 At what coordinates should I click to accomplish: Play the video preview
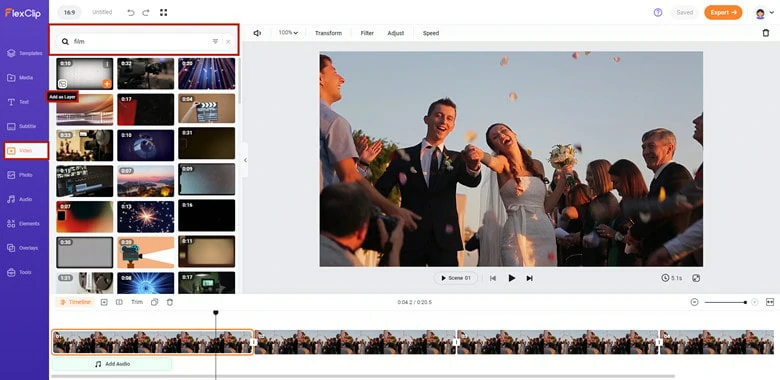pyautogui.click(x=511, y=278)
